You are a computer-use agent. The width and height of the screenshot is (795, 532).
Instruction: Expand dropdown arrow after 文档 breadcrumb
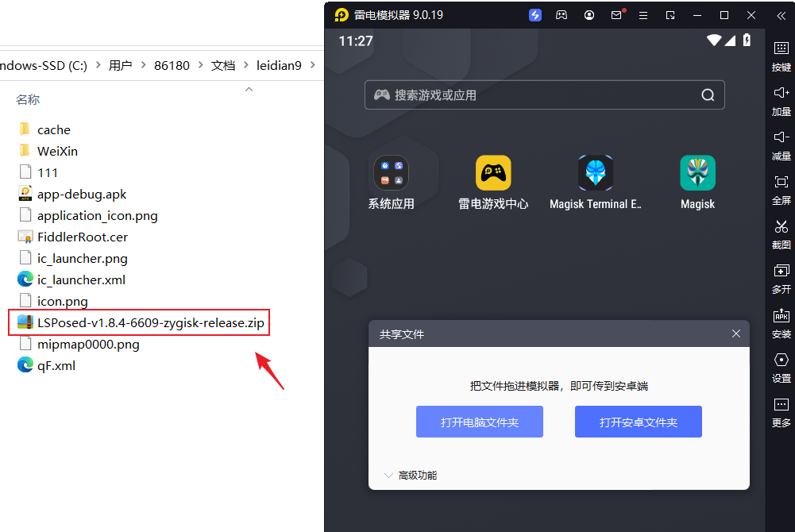[x=246, y=65]
